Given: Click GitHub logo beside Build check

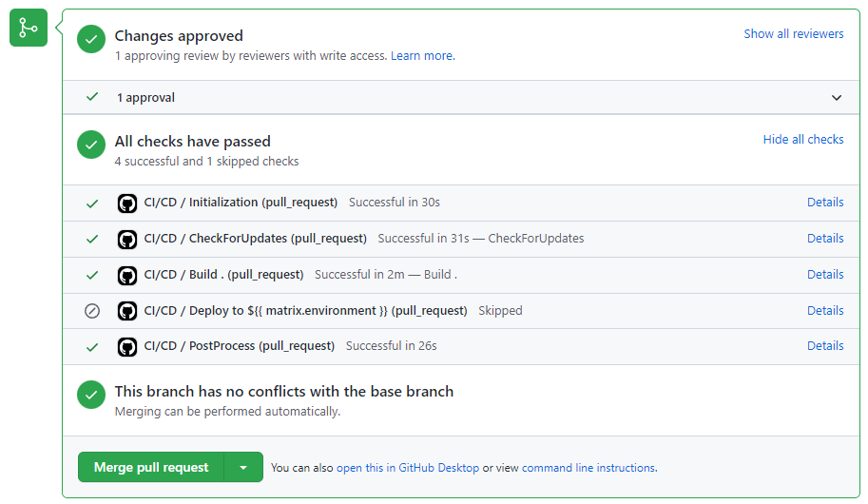Looking at the screenshot, I should pyautogui.click(x=127, y=275).
